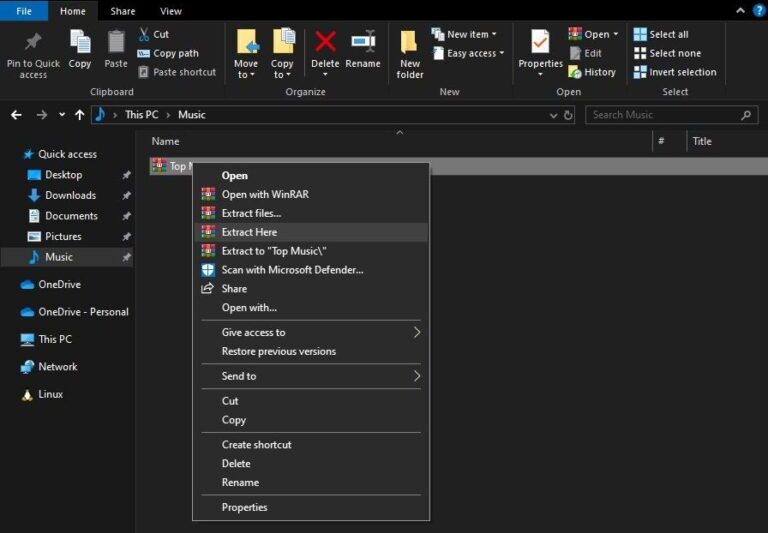This screenshot has height=533, width=768.
Task: Open the recent locations dropdown arrow
Action: click(62, 115)
